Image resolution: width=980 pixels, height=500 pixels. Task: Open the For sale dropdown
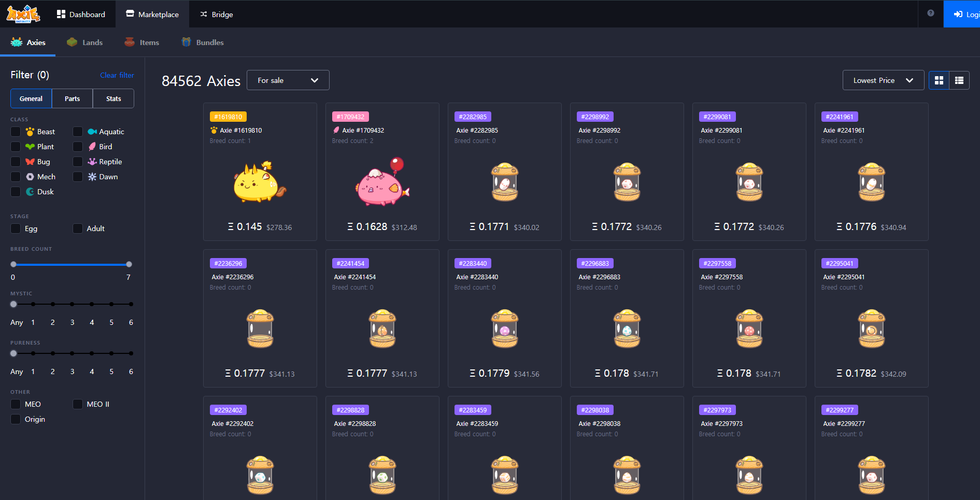click(288, 80)
